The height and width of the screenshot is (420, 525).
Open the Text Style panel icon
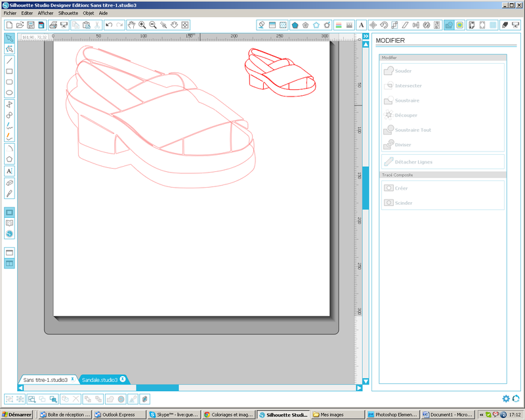362,25
